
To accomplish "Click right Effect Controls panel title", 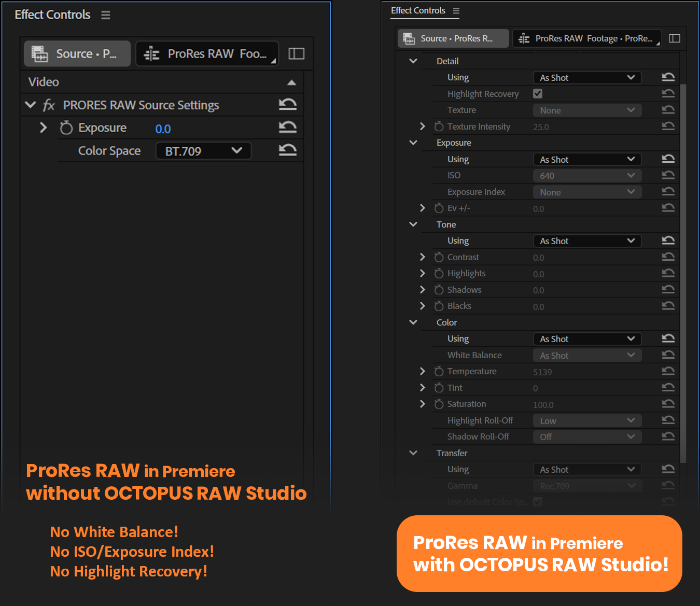I will click(418, 10).
